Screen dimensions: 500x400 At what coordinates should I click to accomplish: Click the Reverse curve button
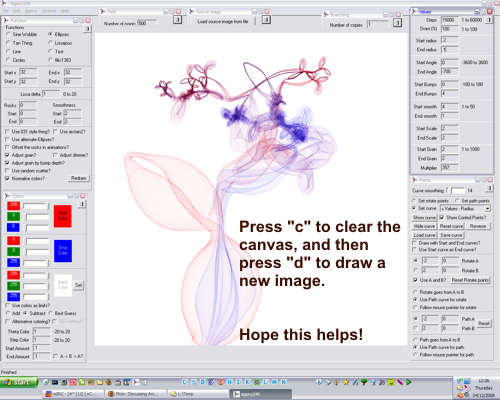478,226
